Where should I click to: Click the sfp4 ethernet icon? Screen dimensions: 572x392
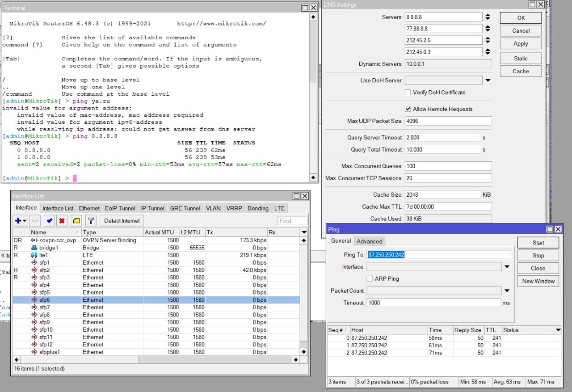[x=34, y=285]
